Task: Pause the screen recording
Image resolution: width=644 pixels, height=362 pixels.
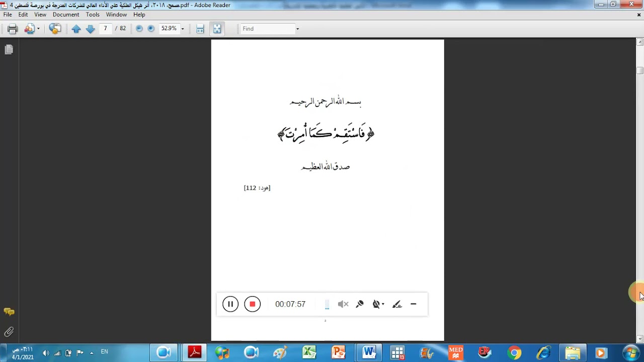Action: (x=230, y=304)
